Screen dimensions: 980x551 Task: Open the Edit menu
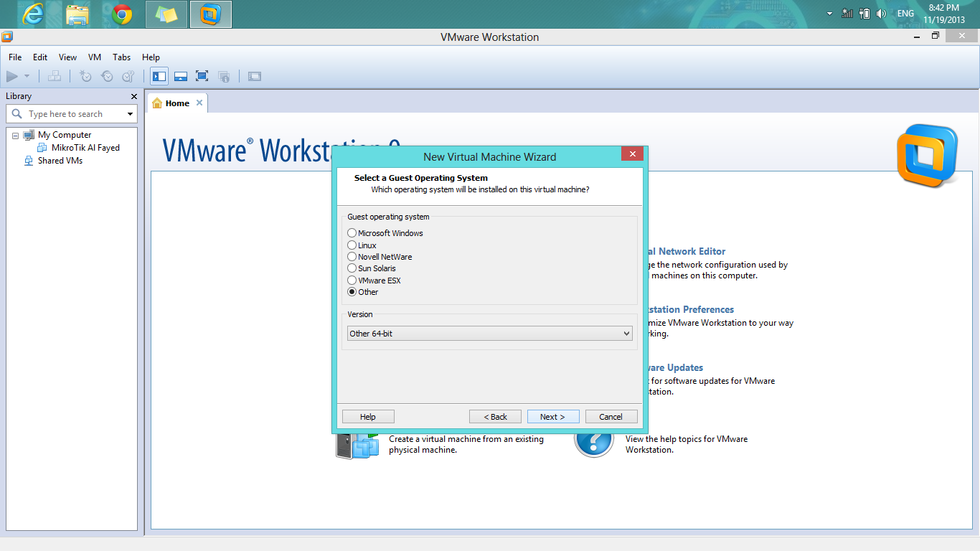point(40,57)
